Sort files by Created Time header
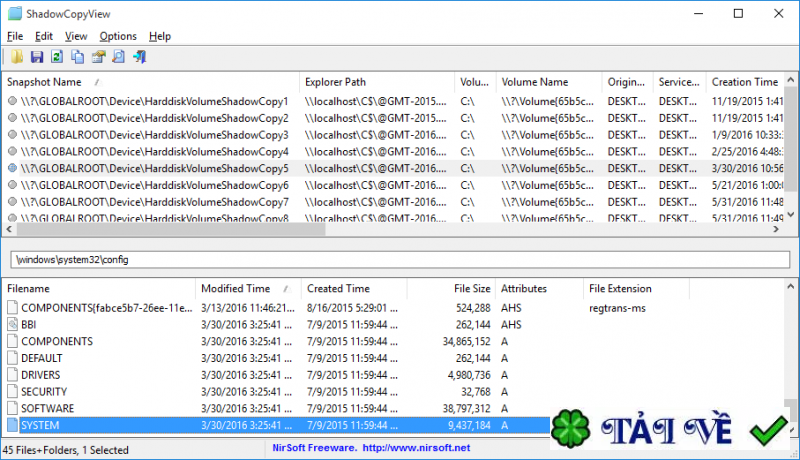The image size is (800, 460). [x=355, y=289]
